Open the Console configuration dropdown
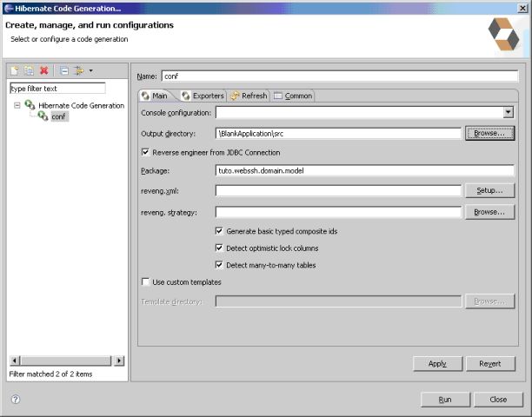This screenshot has width=532, height=417. pos(508,112)
